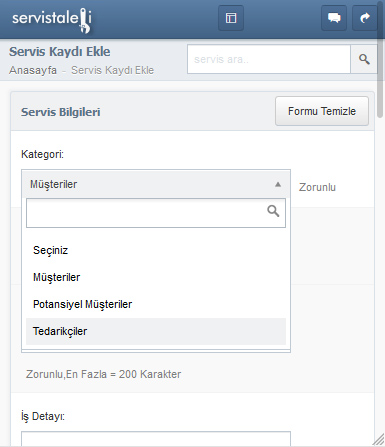Click the İş Detayı text area
The height and width of the screenshot is (447, 385).
click(x=156, y=439)
